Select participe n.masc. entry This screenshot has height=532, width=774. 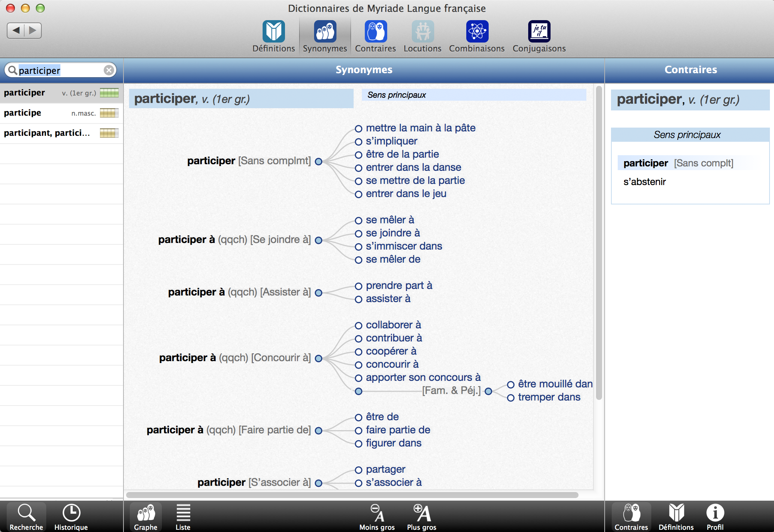click(x=62, y=113)
